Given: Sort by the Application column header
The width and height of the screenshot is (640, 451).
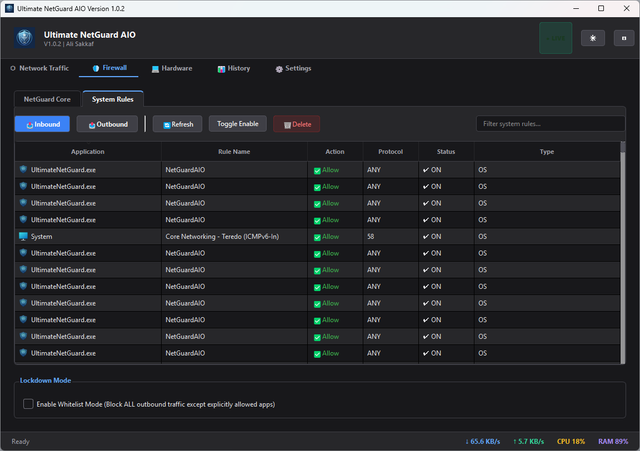Looking at the screenshot, I should point(88,151).
